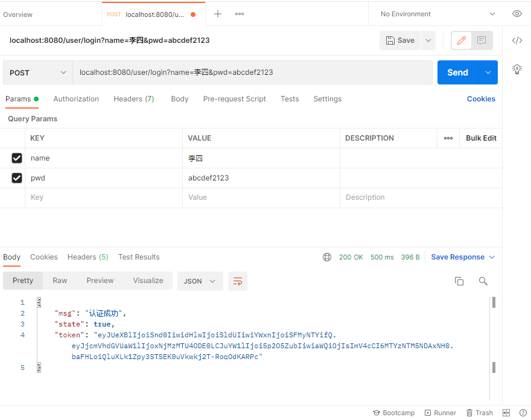Image resolution: width=531 pixels, height=420 pixels.
Task: Open the Authorization tab
Action: 76,99
